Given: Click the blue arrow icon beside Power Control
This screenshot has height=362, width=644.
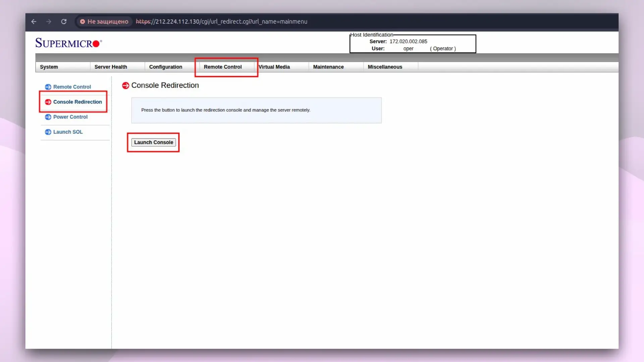Looking at the screenshot, I should 48,117.
